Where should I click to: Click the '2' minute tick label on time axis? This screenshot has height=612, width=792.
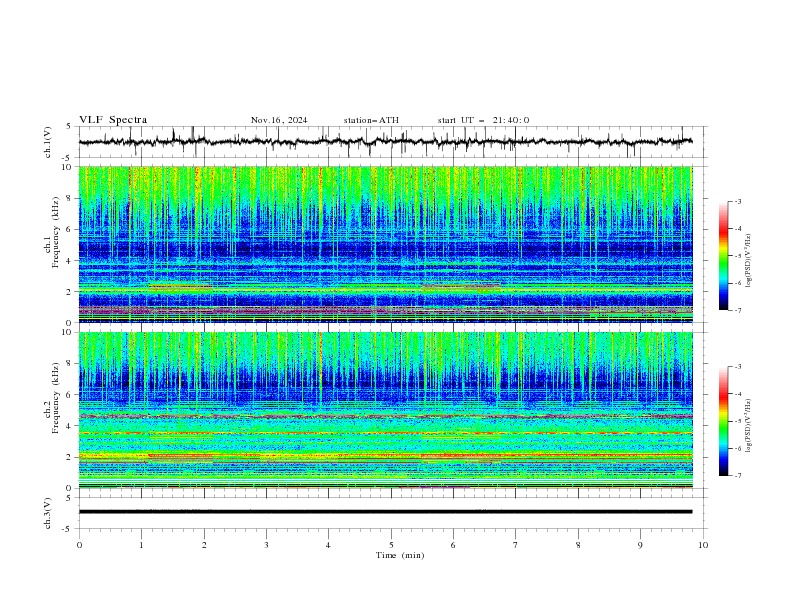coord(204,545)
